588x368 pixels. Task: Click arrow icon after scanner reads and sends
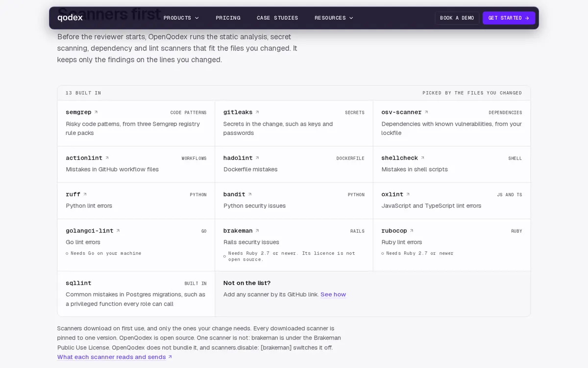(x=170, y=357)
